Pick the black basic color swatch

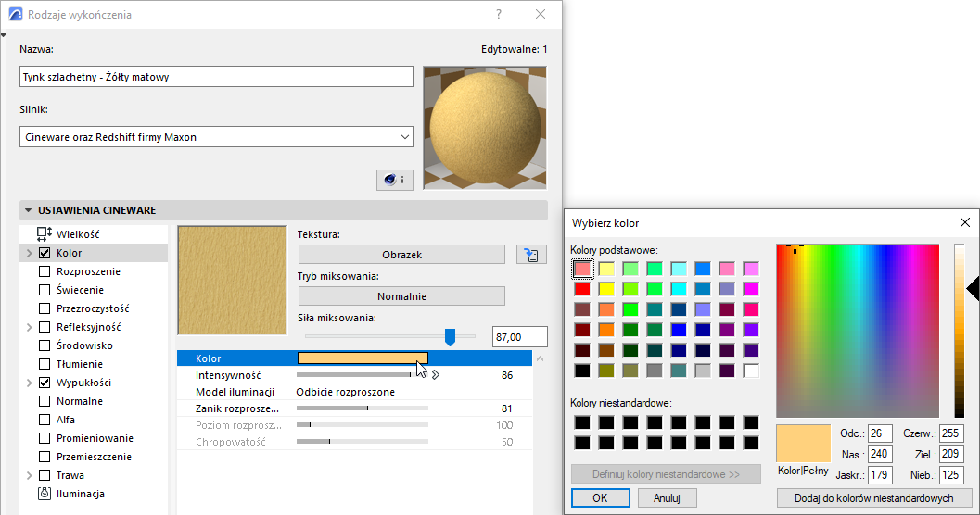click(582, 371)
